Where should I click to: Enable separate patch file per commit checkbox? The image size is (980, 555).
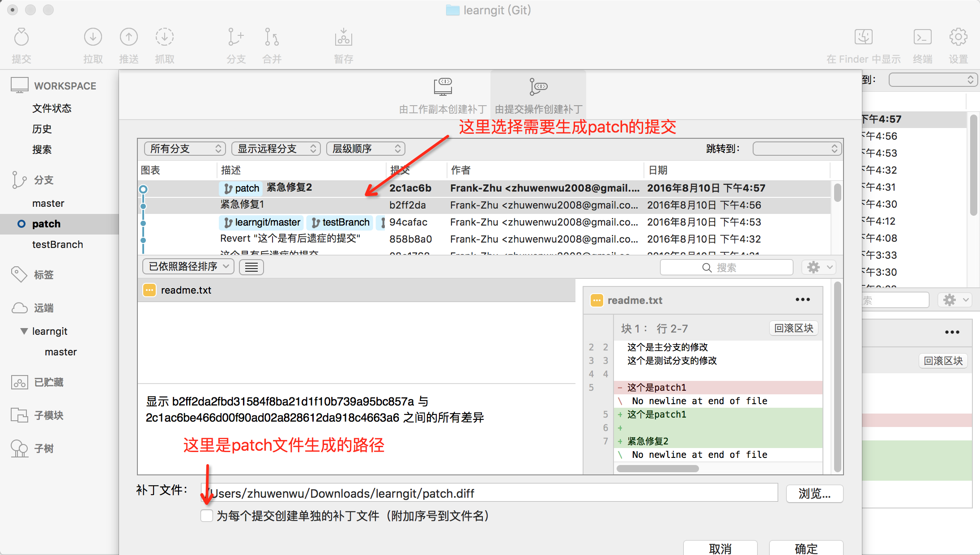[207, 516]
